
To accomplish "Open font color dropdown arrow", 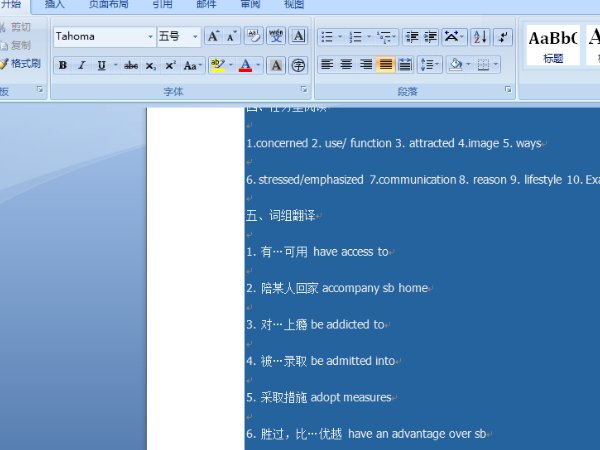I will pyautogui.click(x=258, y=65).
